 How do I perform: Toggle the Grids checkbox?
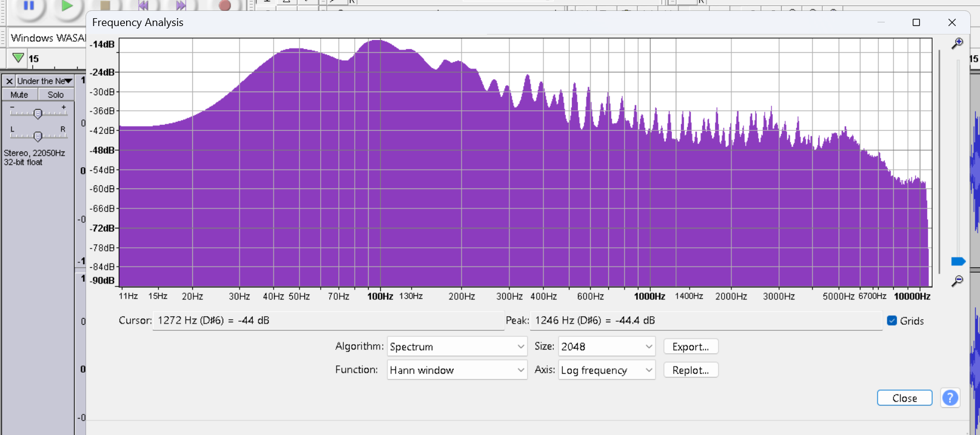point(892,320)
